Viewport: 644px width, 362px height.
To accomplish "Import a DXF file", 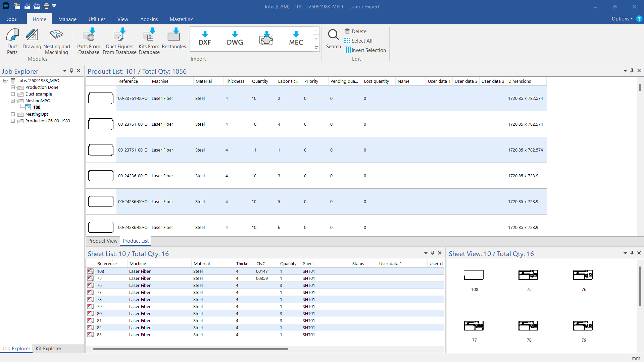I will point(205,39).
